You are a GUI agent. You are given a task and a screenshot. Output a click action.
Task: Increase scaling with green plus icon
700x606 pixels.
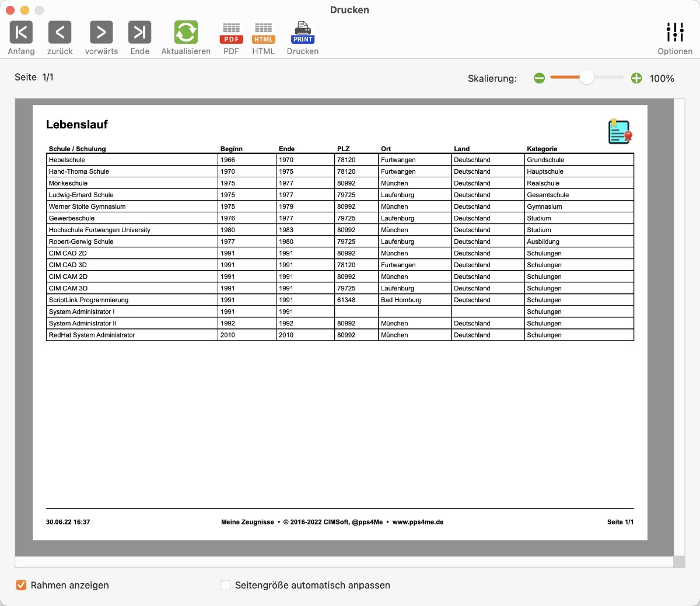(x=636, y=78)
